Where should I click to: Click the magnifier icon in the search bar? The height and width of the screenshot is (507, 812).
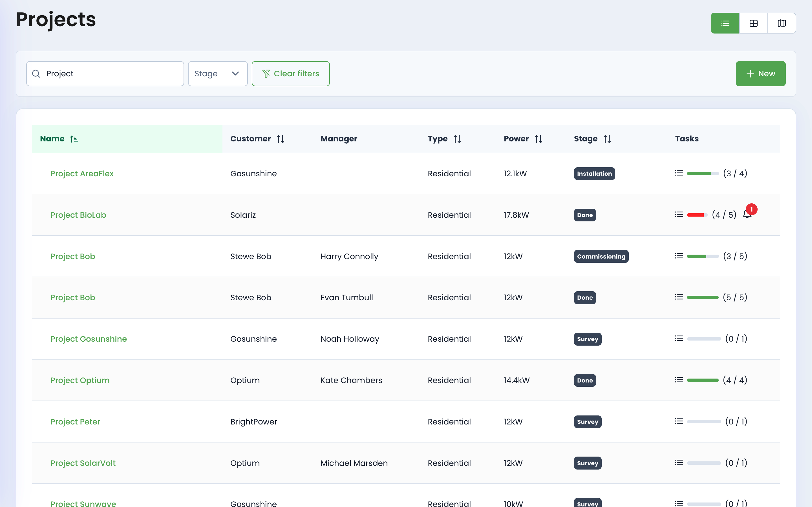pos(36,74)
